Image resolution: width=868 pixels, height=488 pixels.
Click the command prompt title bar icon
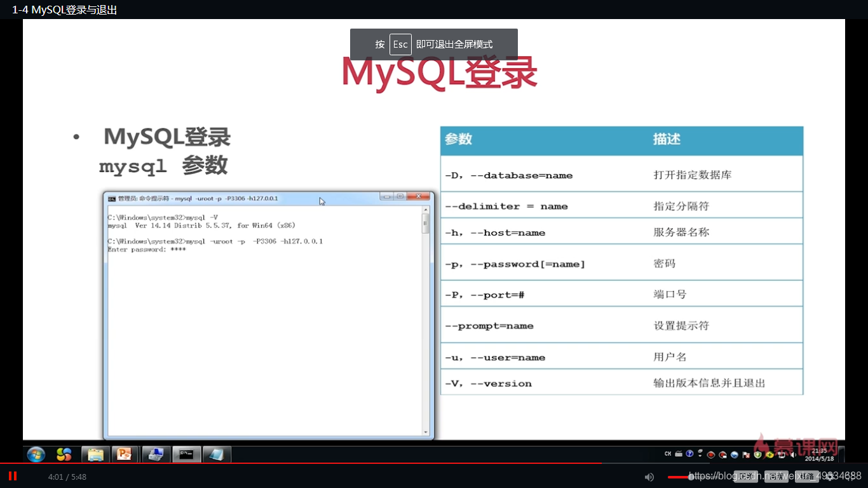click(x=112, y=198)
